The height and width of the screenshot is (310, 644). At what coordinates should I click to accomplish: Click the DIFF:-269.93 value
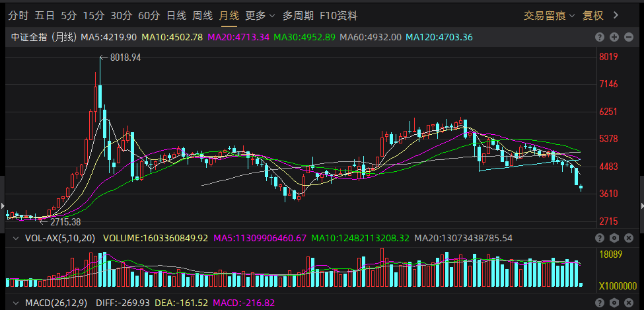[123, 303]
